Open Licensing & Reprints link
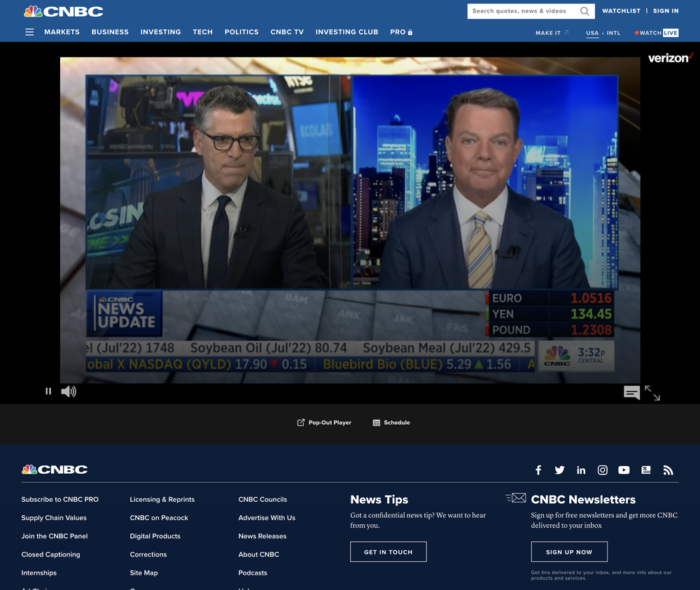 click(162, 500)
